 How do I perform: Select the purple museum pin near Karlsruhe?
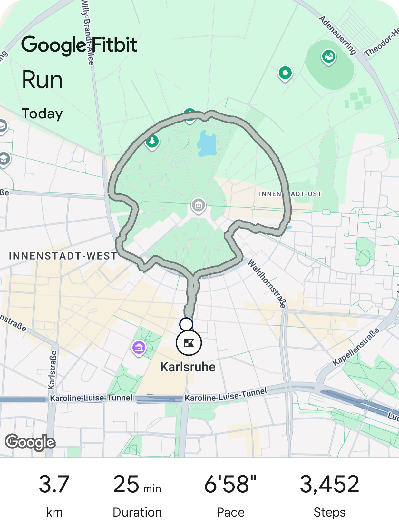(139, 348)
